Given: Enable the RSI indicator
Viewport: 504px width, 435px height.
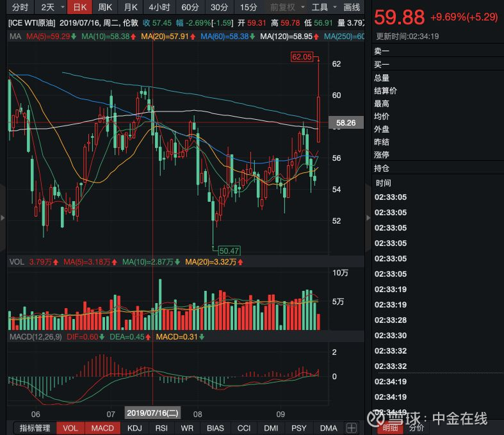Looking at the screenshot, I should [161, 428].
